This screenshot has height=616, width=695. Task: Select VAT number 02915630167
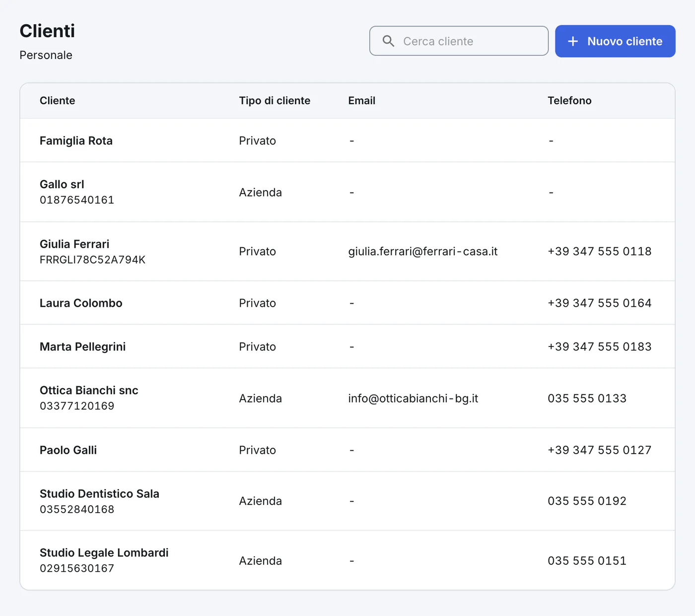(x=77, y=568)
